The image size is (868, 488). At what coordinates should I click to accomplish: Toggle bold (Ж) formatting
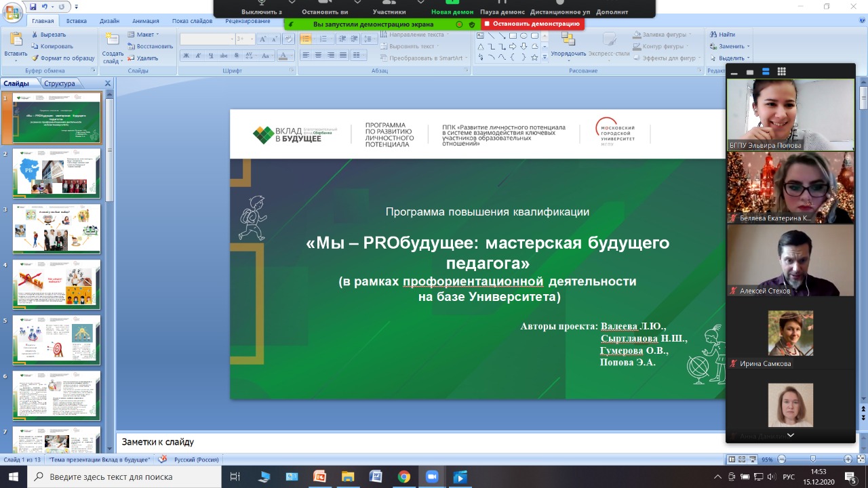point(186,56)
